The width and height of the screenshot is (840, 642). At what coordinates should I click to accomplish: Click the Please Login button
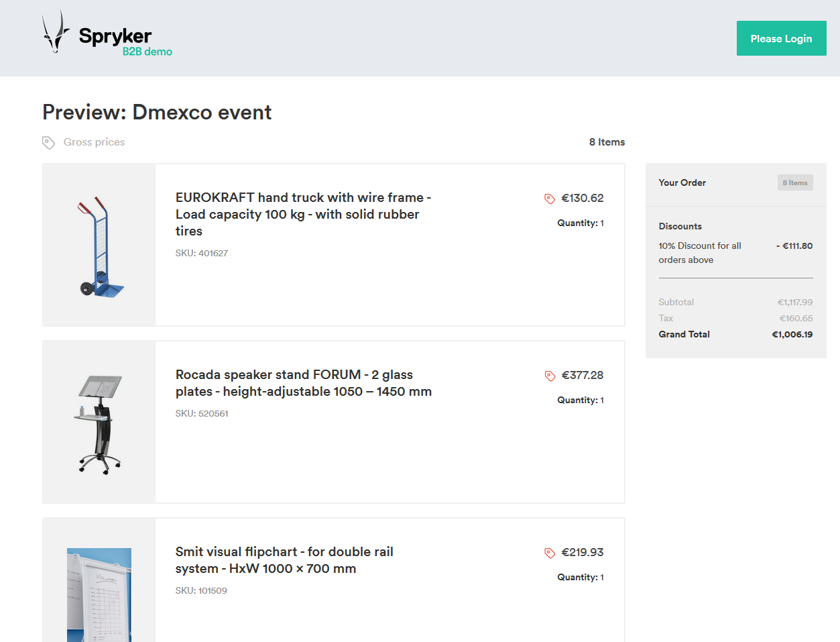(781, 38)
